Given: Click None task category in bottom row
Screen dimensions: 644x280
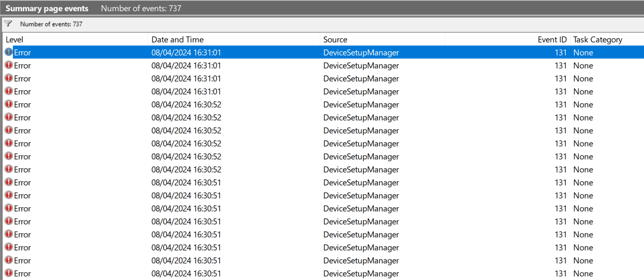Looking at the screenshot, I should coord(583,273).
